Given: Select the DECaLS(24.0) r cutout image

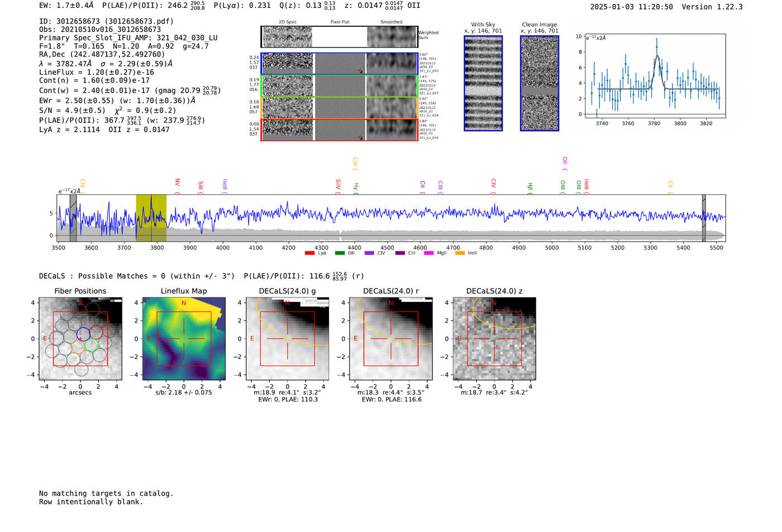Looking at the screenshot, I should point(391,339).
